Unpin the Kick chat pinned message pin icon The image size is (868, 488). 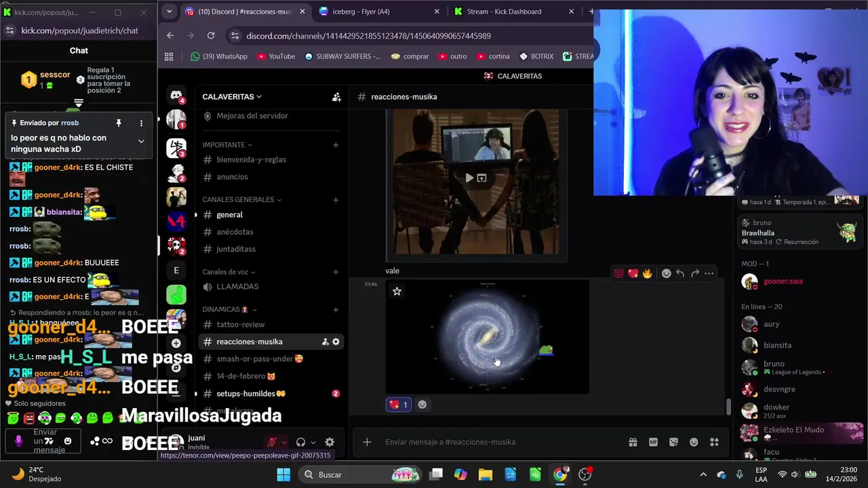pos(119,123)
